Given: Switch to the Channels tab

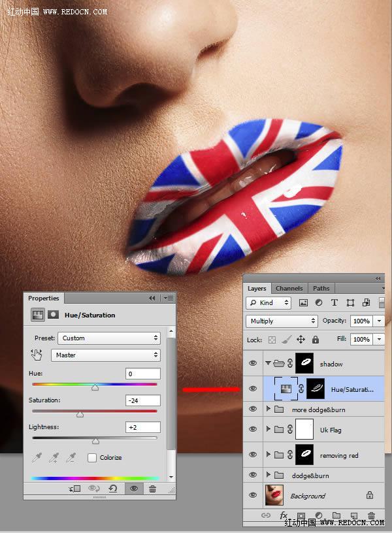Looking at the screenshot, I should 289,288.
